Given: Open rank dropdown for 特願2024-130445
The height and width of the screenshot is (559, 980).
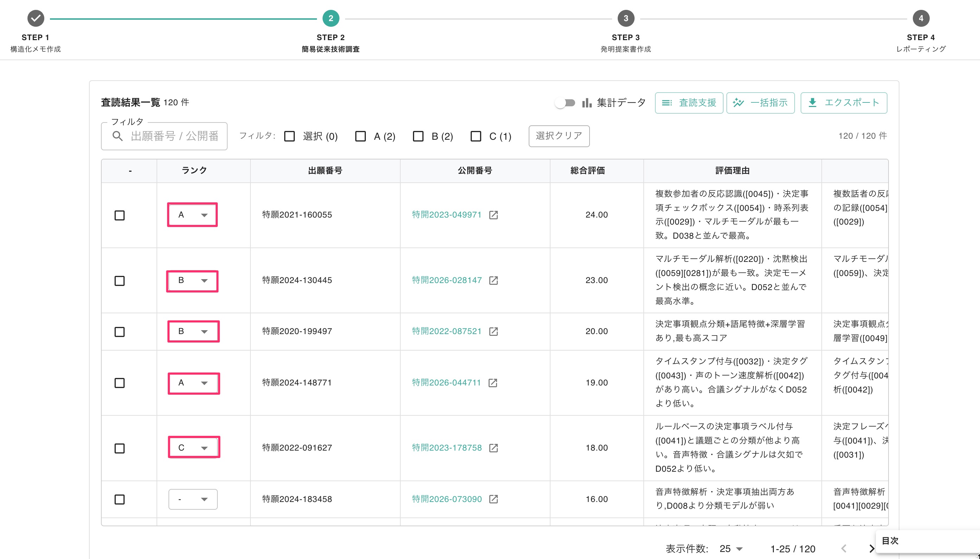Looking at the screenshot, I should click(192, 281).
